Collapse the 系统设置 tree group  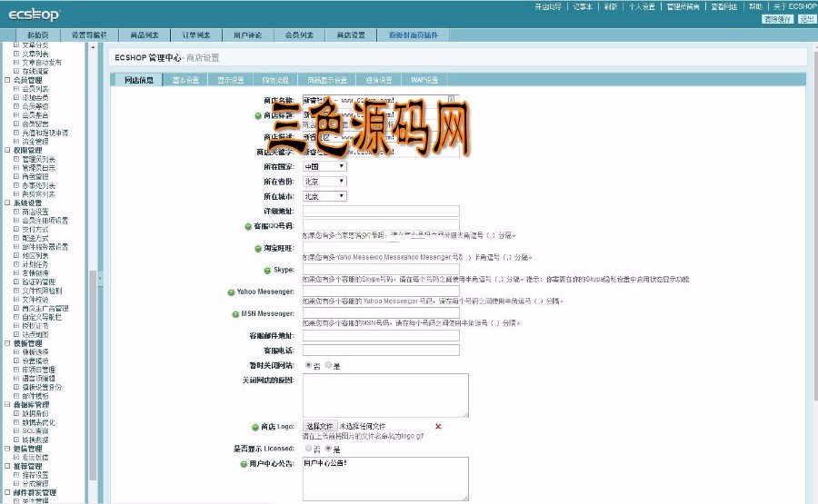(7, 203)
